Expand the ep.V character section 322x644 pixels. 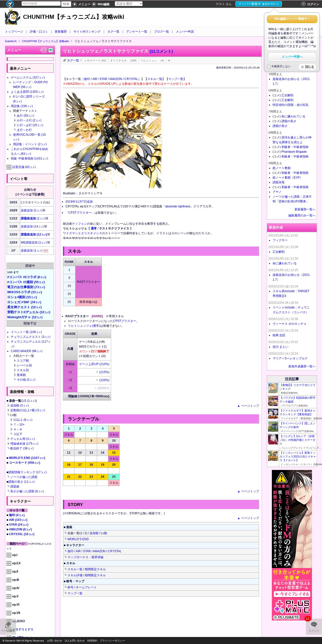tap(9, 597)
